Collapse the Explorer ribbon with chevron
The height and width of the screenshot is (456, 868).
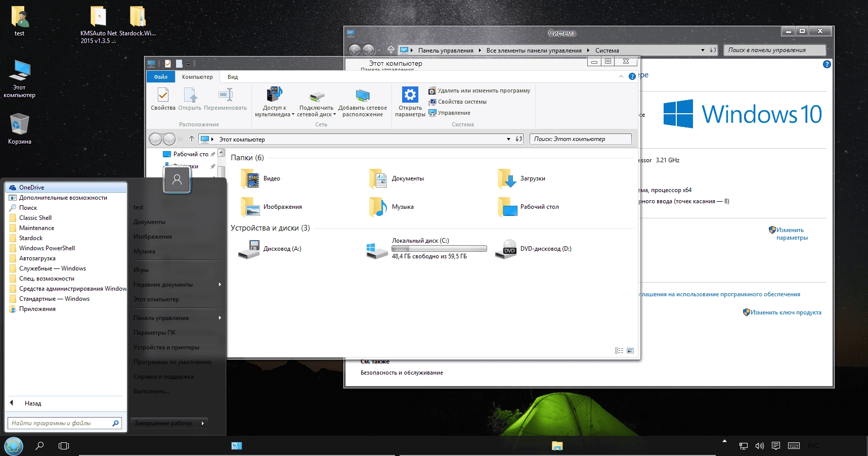pos(621,76)
